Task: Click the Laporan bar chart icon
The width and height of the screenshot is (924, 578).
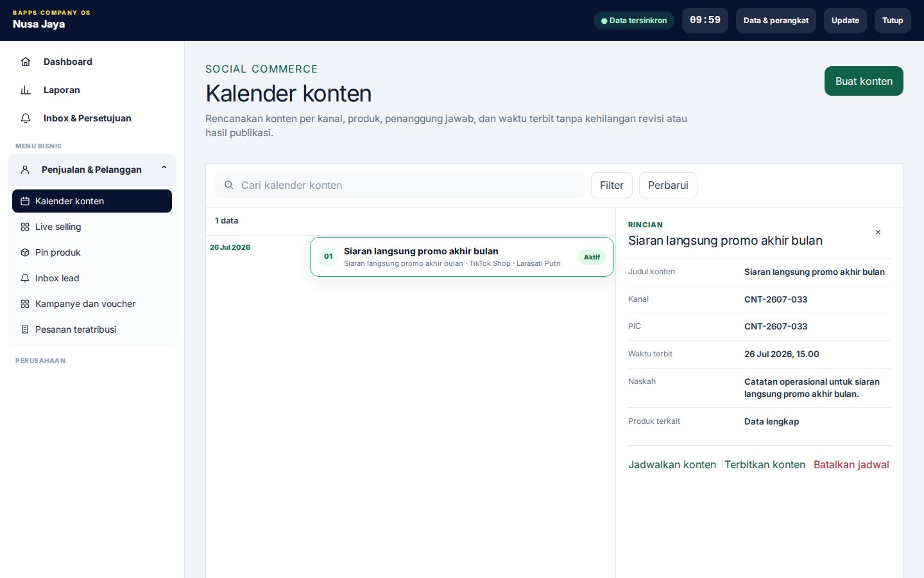Action: click(26, 90)
